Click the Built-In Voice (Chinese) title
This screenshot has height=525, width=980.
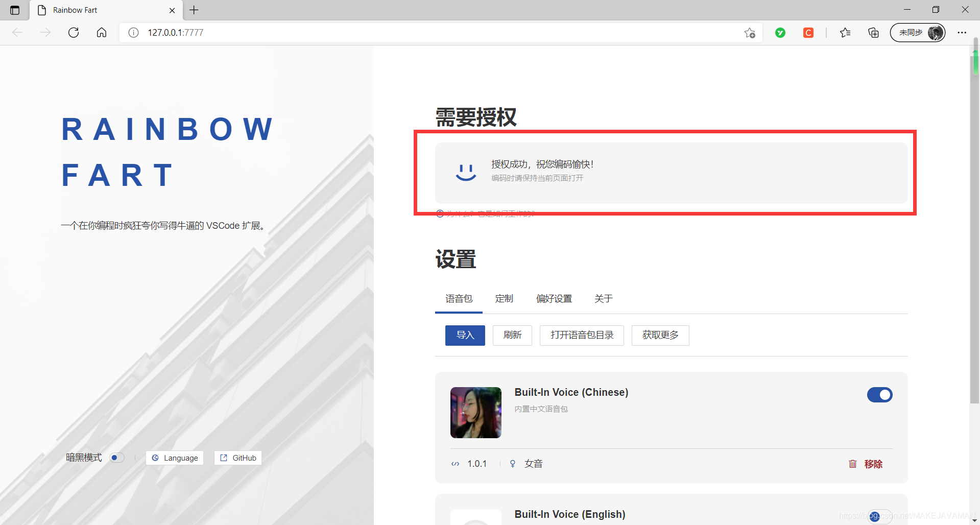tap(571, 392)
